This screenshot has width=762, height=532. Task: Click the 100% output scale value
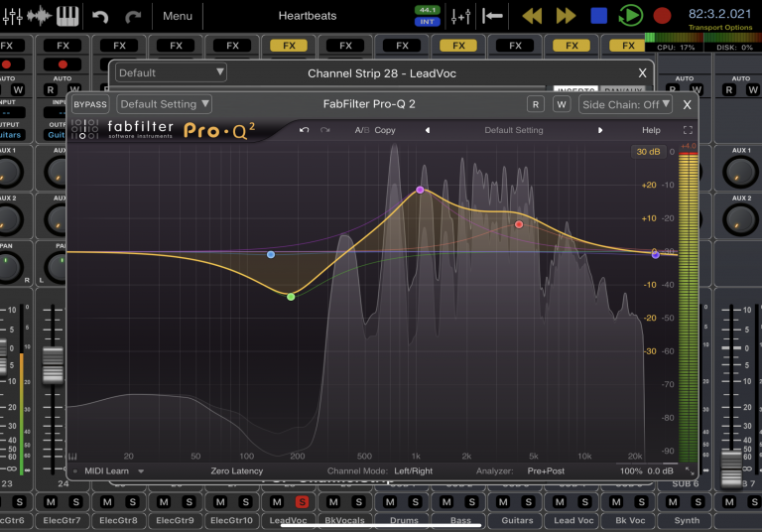coord(631,470)
